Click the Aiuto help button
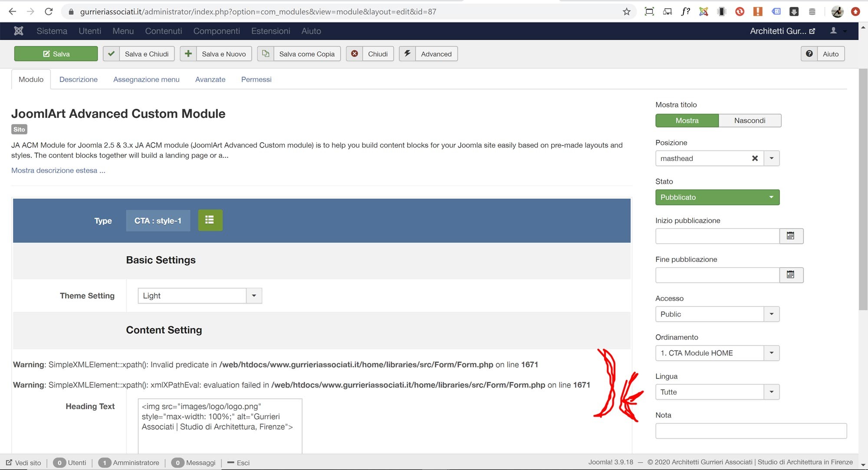 (x=822, y=54)
